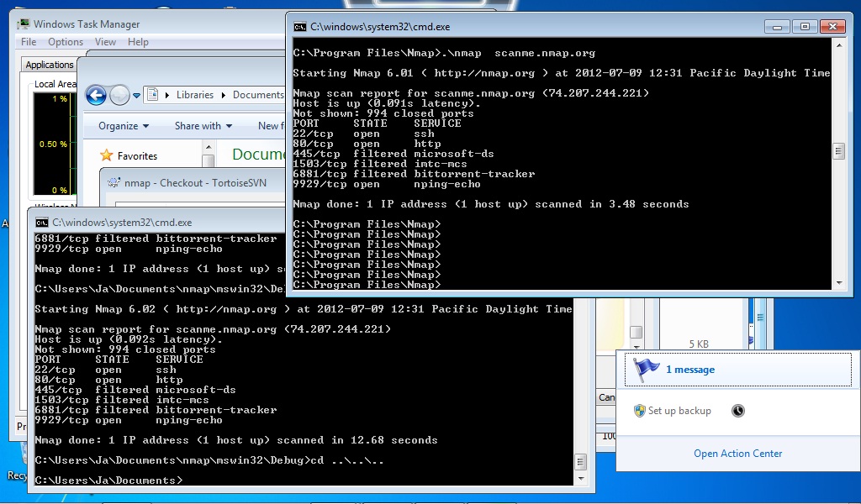The image size is (861, 504).
Task: Click the down arrow on lower cmd scrollbar
Action: pos(581,479)
